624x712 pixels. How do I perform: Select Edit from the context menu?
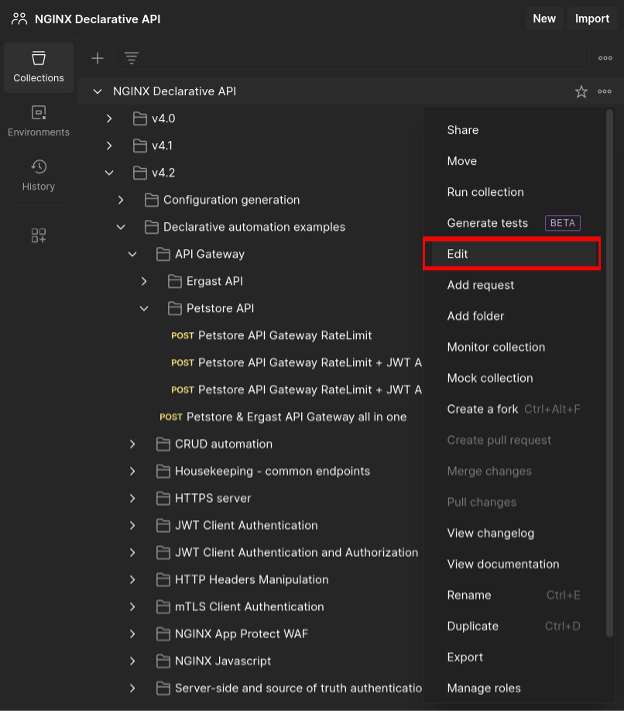(x=511, y=254)
